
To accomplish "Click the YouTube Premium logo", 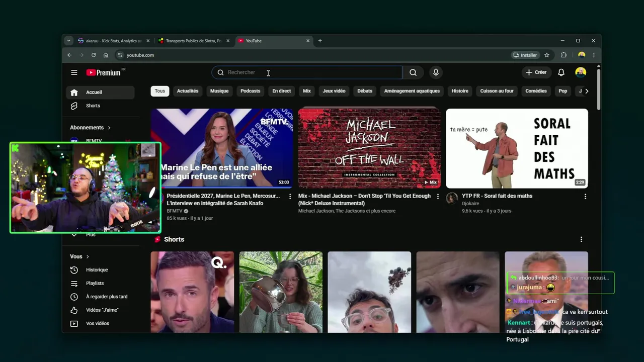I will coord(104,72).
